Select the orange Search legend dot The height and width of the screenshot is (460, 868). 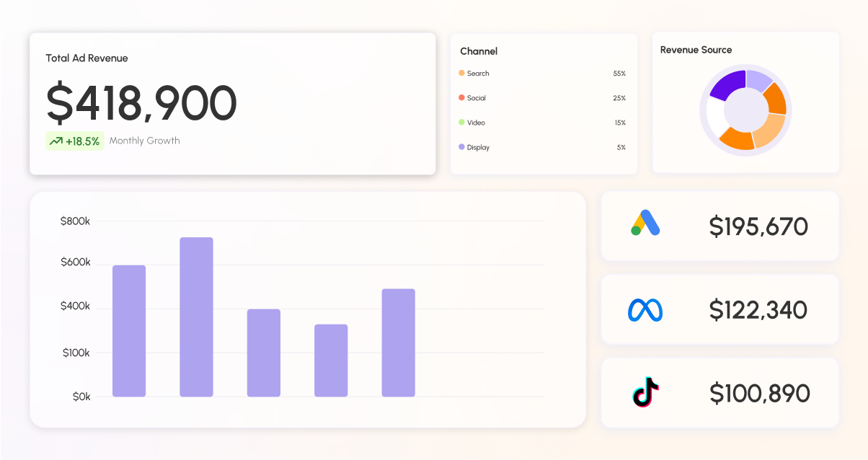click(461, 73)
